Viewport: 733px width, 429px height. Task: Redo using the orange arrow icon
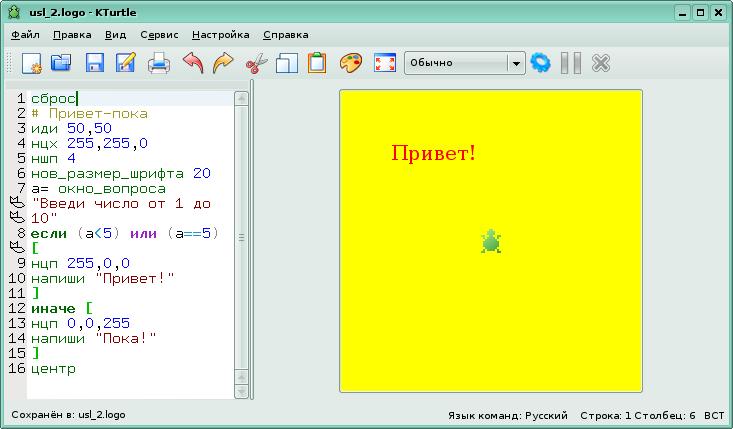pos(223,63)
